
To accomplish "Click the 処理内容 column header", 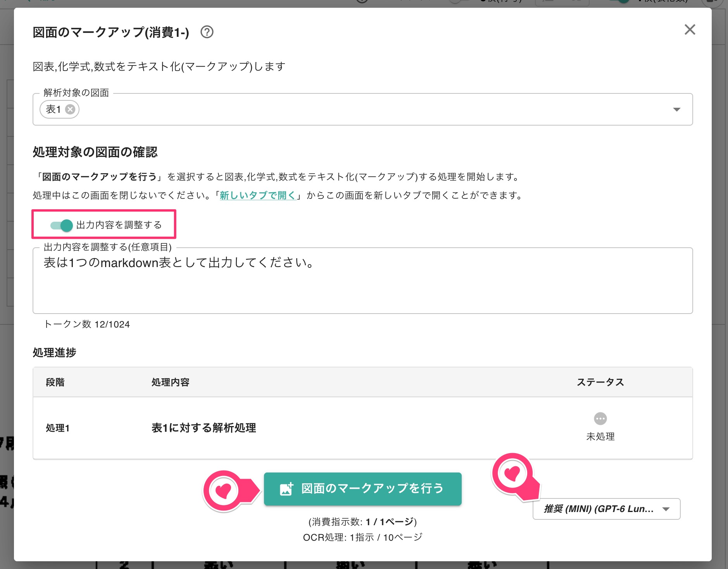I will click(171, 382).
